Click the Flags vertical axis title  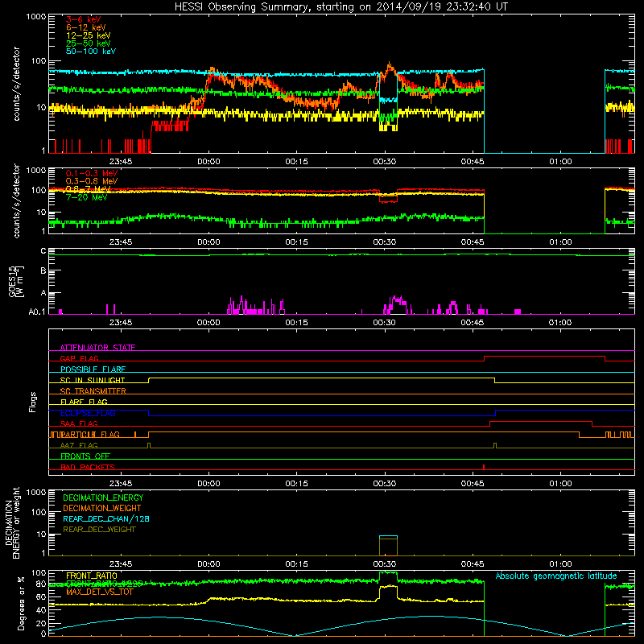click(33, 402)
